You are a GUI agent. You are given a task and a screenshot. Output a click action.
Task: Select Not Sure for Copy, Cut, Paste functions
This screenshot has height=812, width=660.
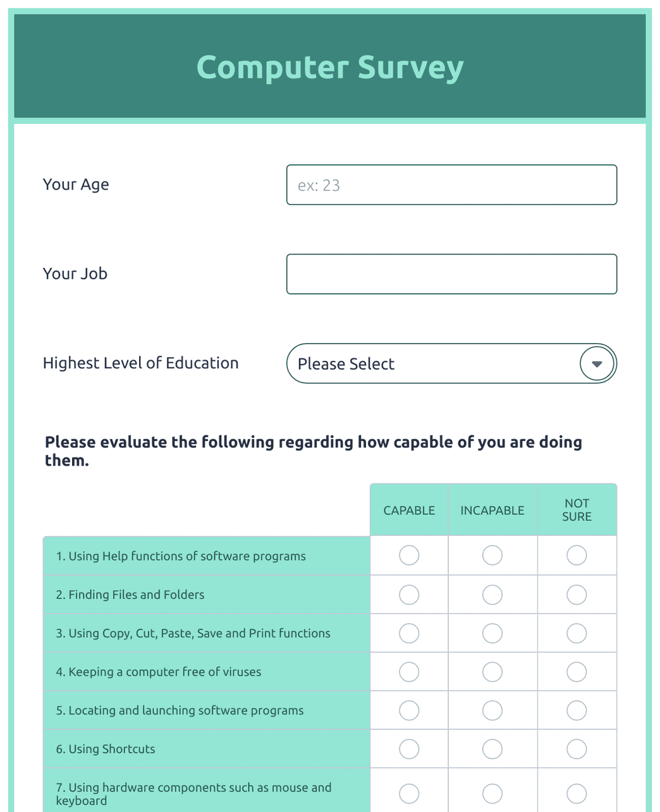click(577, 633)
